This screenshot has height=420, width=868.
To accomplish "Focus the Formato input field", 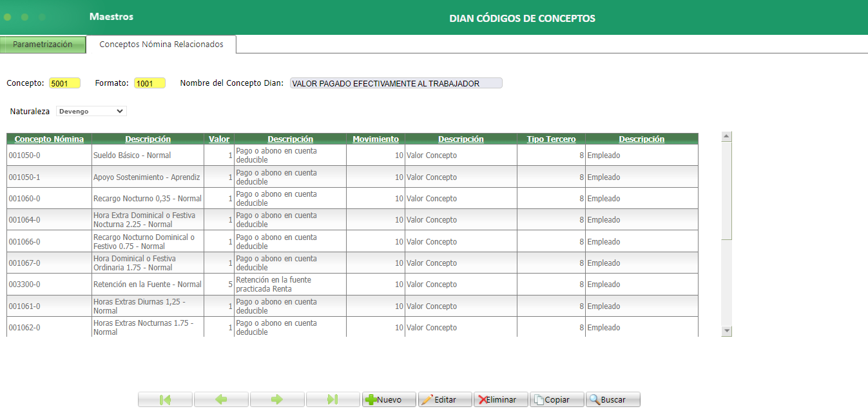I will pos(149,83).
